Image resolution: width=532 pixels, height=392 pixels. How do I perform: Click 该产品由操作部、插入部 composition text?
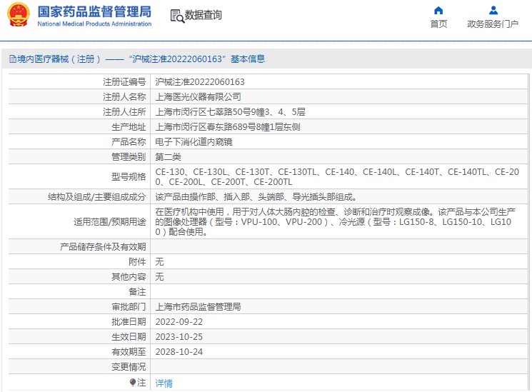[x=256, y=197]
